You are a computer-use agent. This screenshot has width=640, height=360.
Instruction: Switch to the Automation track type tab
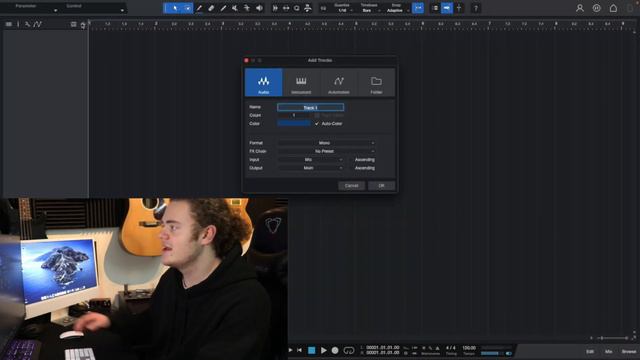[339, 82]
